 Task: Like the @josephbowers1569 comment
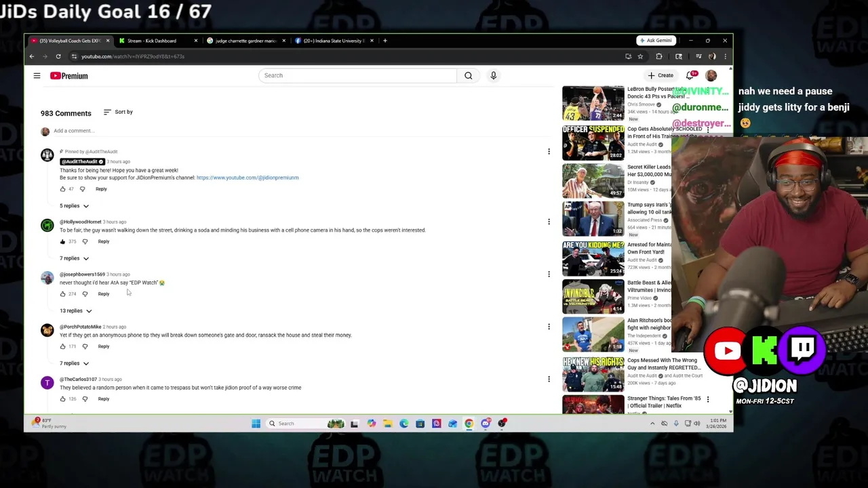pos(62,293)
